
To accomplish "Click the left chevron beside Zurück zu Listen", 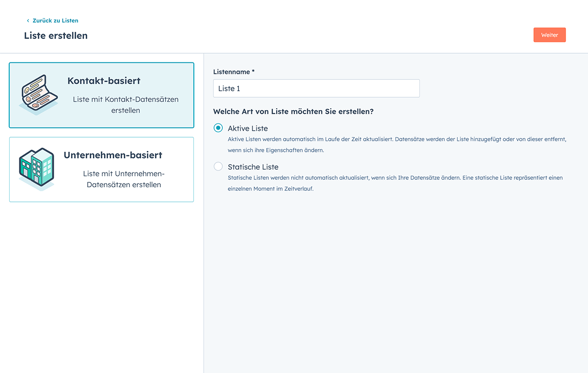I will pyautogui.click(x=28, y=20).
